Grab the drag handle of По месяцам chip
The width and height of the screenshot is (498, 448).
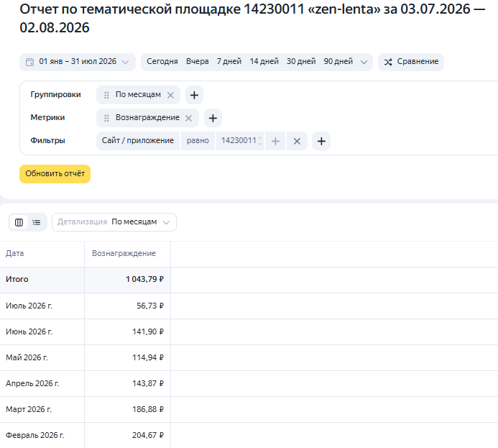106,95
